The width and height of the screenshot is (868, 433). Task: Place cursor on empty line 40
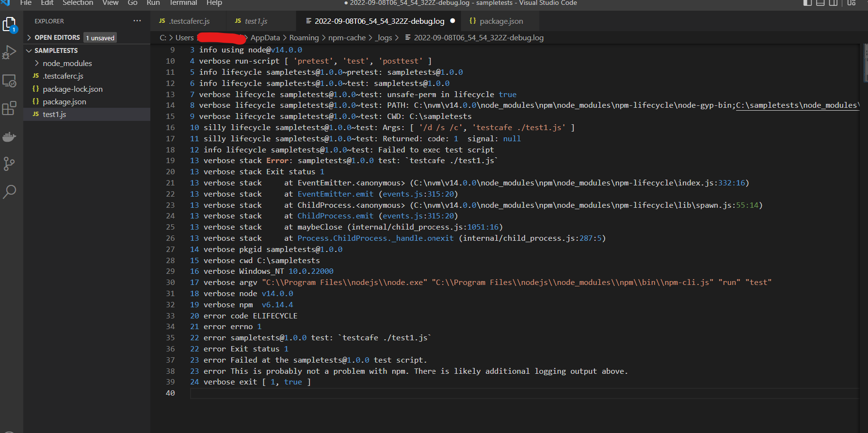(x=524, y=393)
